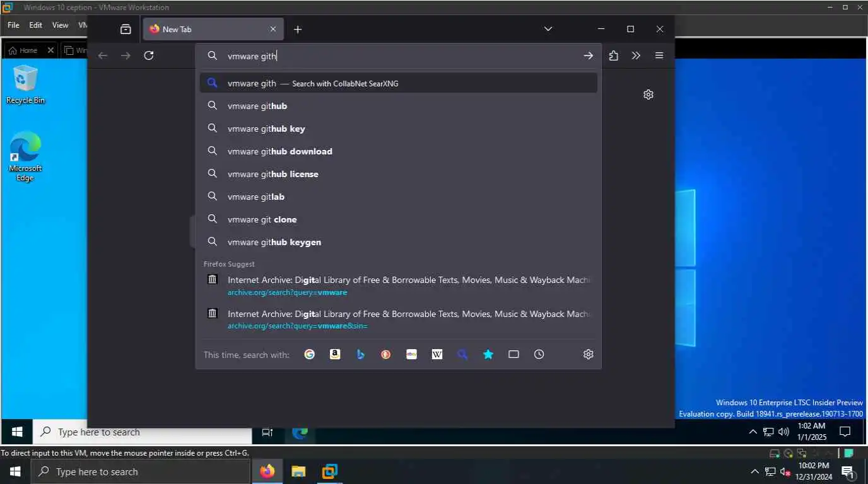
Task: Click VMware status bar hard disk icon
Action: pos(775,453)
